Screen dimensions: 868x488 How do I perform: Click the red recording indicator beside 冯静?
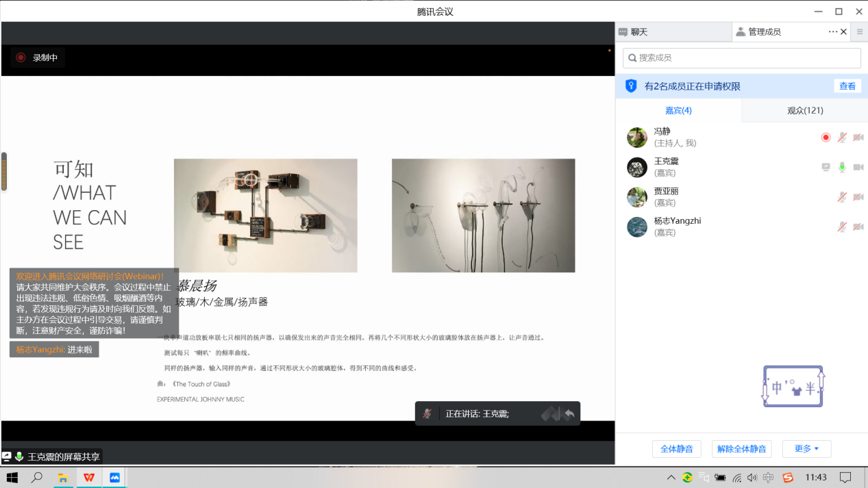point(826,138)
